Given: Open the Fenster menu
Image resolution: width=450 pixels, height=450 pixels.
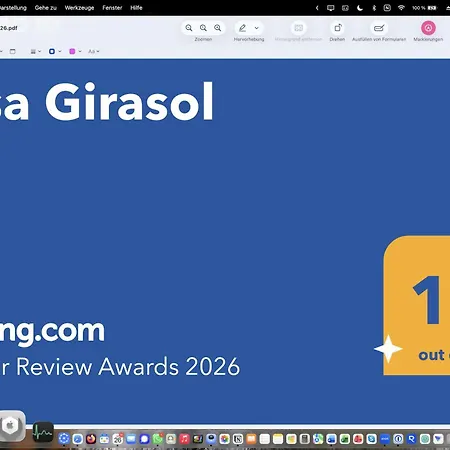Looking at the screenshot, I should [x=112, y=8].
